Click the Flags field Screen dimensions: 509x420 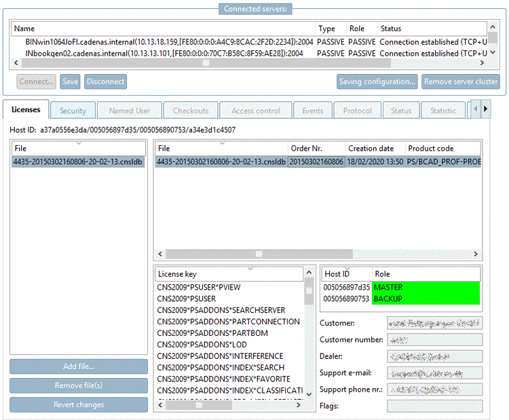point(434,406)
